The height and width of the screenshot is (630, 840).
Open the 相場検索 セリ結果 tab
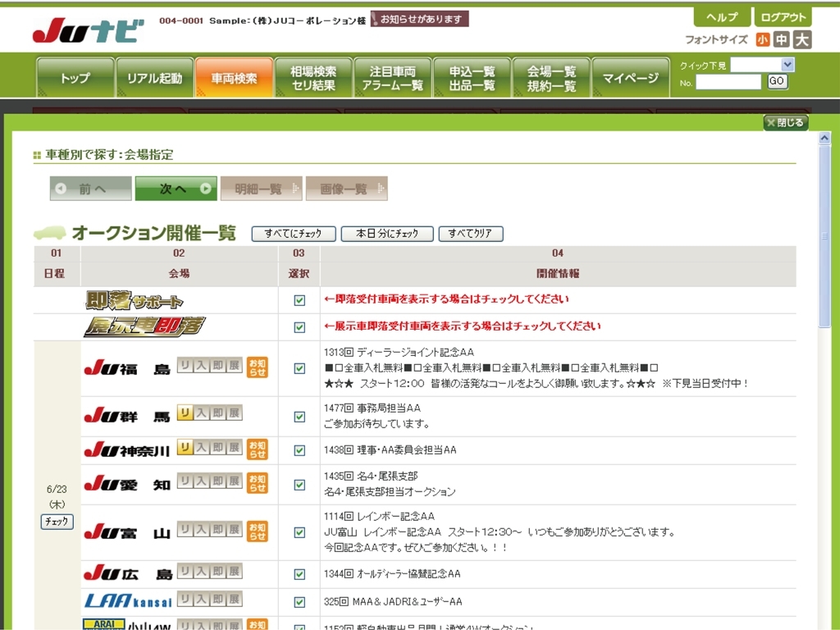(313, 78)
